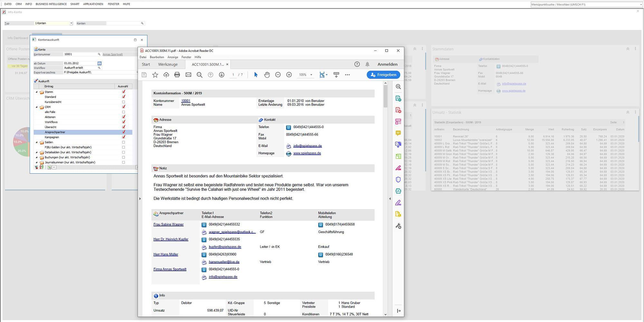This screenshot has width=644, height=322.
Task: Open the Acrobat toolbar text search magnifier
Action: pos(200,75)
